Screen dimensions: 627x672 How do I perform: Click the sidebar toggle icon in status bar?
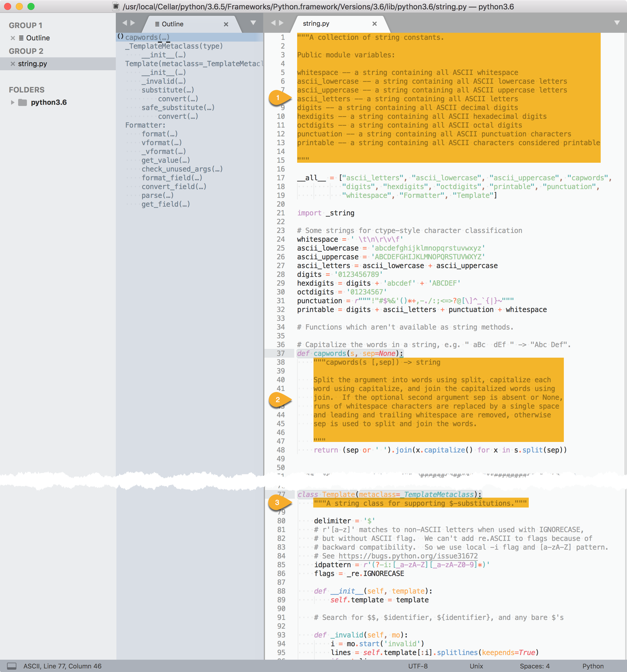pos(12,666)
